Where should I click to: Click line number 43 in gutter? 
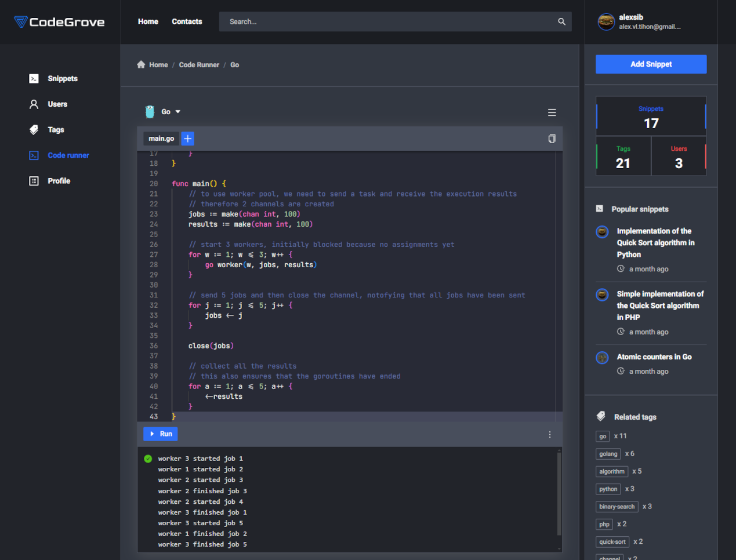pyautogui.click(x=154, y=417)
